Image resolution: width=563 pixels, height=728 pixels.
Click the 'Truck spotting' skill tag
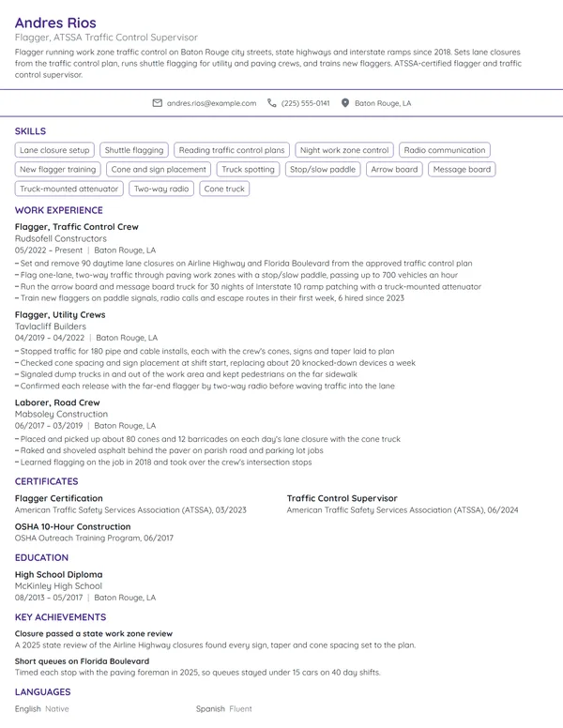point(248,170)
